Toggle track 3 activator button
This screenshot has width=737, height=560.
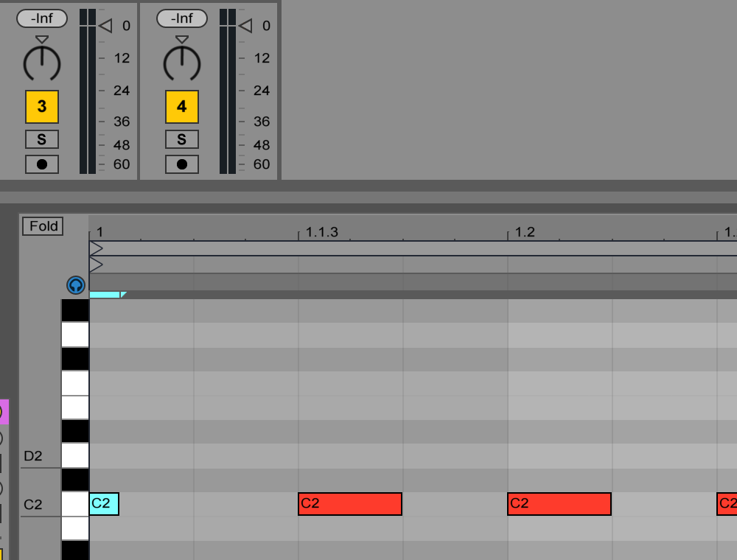tap(42, 107)
